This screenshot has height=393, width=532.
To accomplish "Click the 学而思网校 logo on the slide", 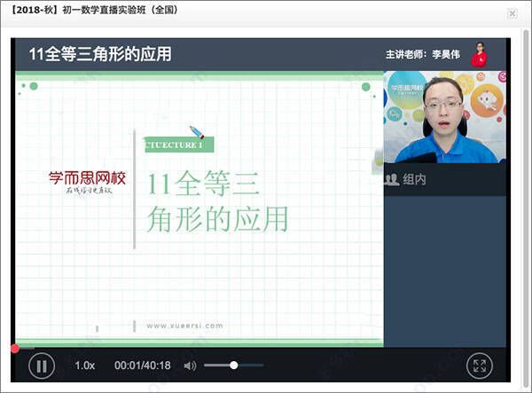I will coord(87,182).
